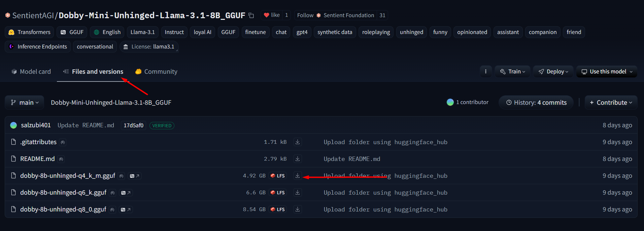
Task: Open the three-dot more options menu
Action: 485,71
